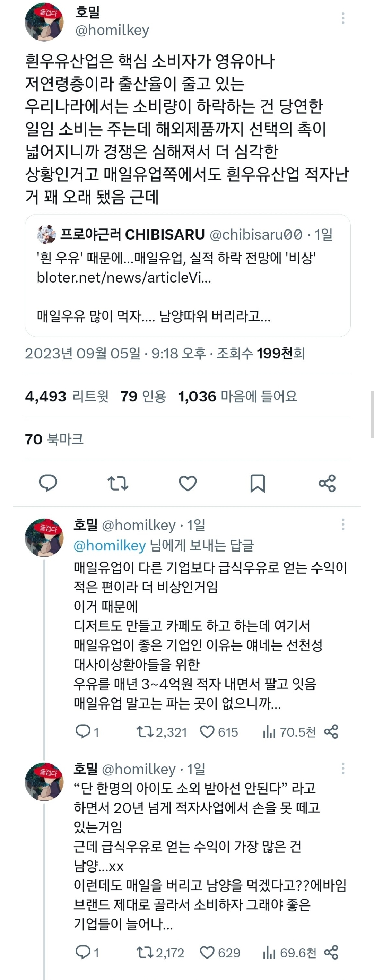View analytics on the 70.5천 views reply
The width and height of the screenshot is (374, 980).
269,731
